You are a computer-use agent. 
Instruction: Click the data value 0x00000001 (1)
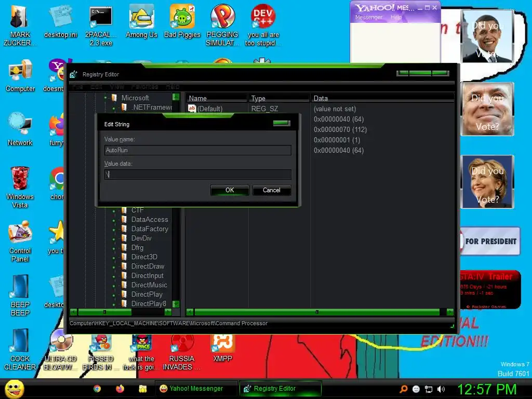coord(337,140)
